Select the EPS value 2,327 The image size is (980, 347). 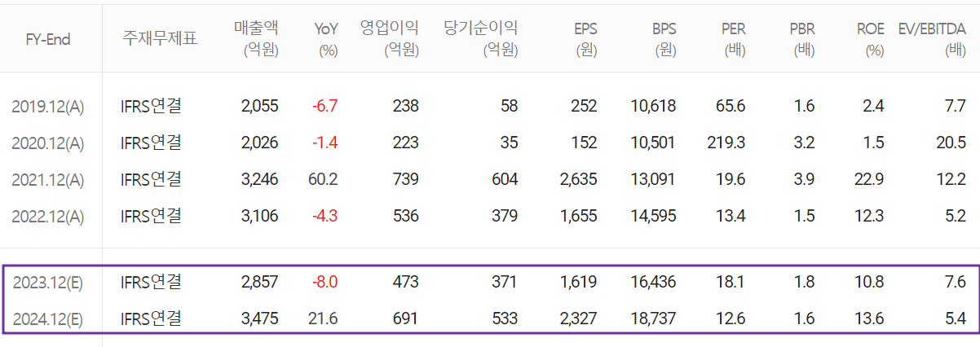pos(579,318)
